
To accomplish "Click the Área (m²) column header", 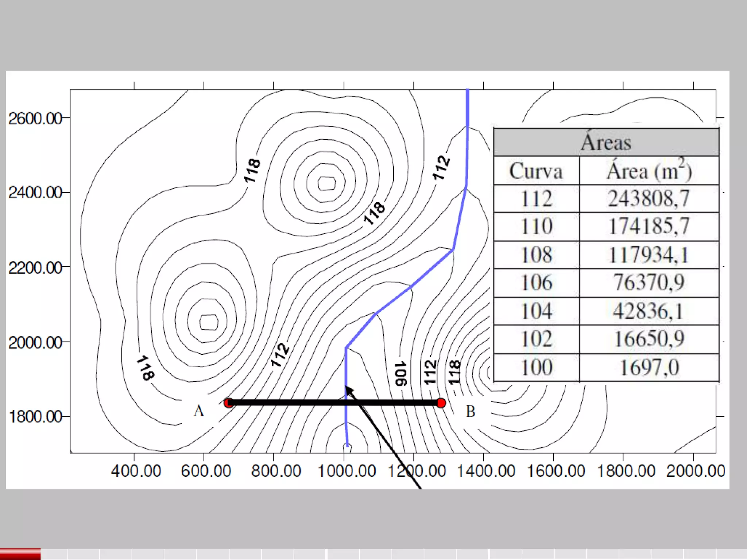I will 649,171.
